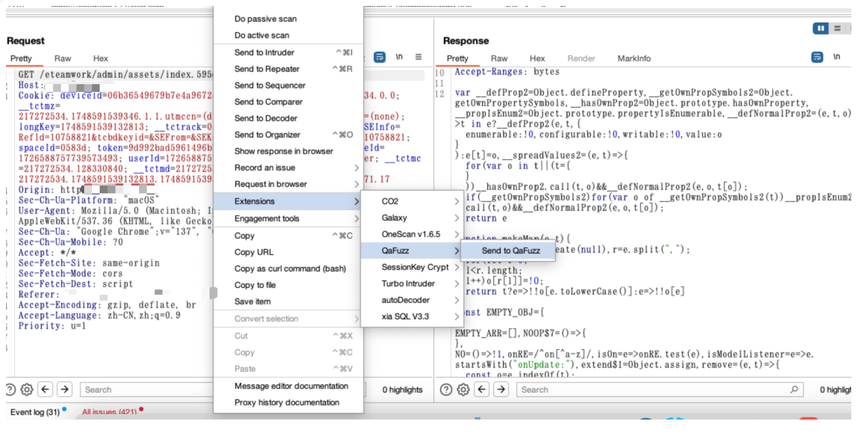This screenshot has width=868, height=438.
Task: Switch to side-by-side layout view
Action: click(x=821, y=28)
